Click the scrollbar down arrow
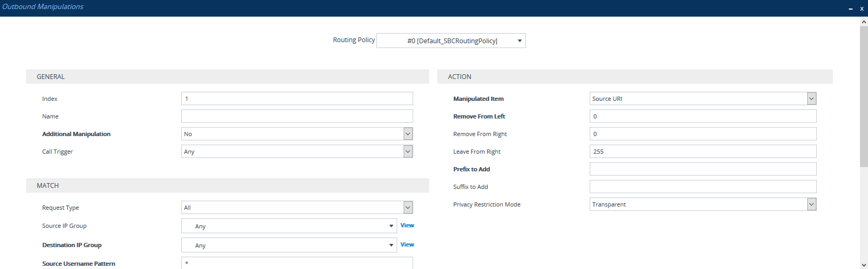Viewport: 868px width, 269px height. (864, 264)
